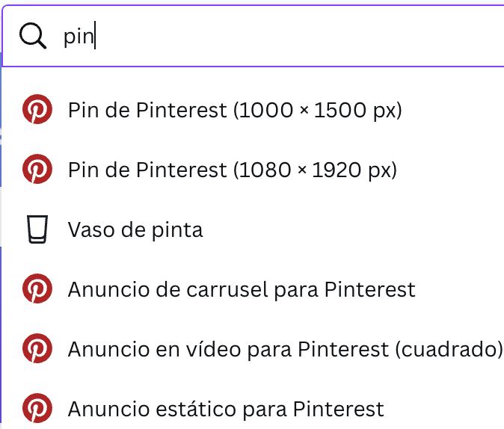Pick the "Vaso de pinta" suggestion

135,229
